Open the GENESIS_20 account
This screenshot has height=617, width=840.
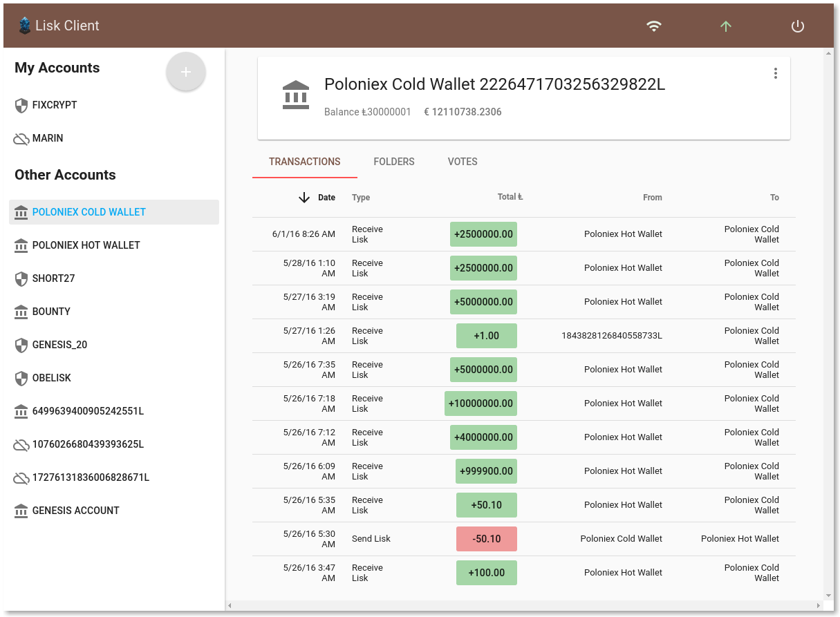point(114,345)
